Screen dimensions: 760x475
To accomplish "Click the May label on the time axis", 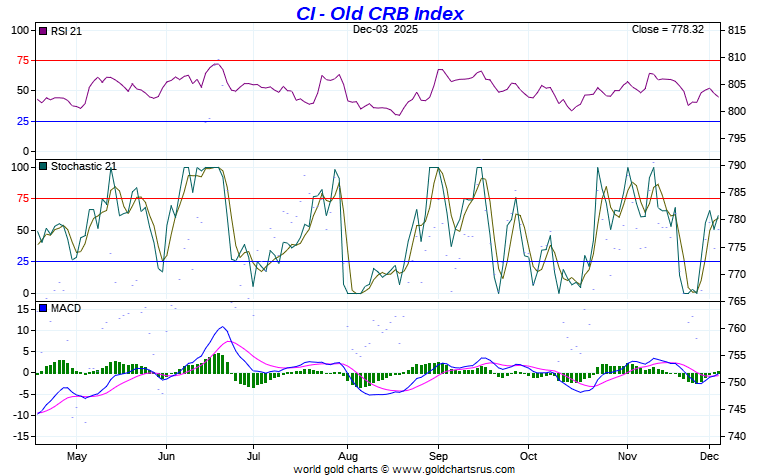I will (x=77, y=455).
